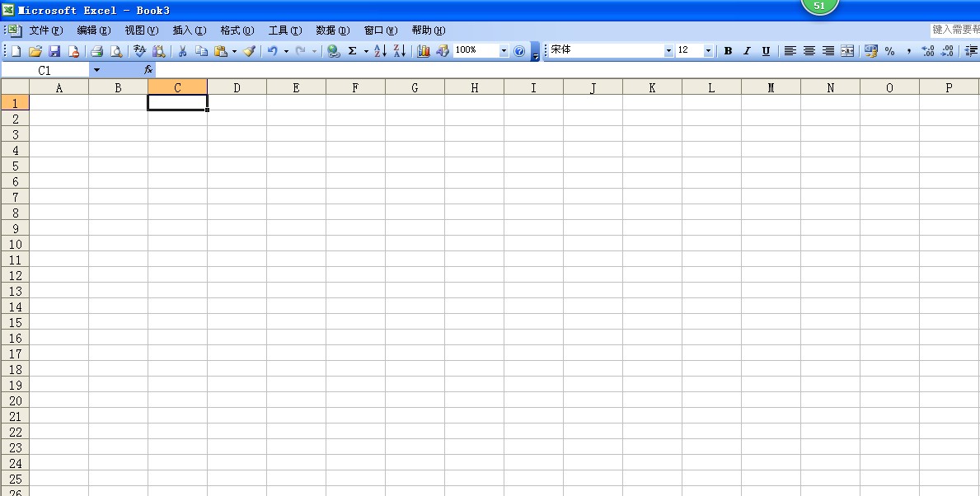Run the spelling check tool
The width and height of the screenshot is (980, 496).
pos(140,51)
